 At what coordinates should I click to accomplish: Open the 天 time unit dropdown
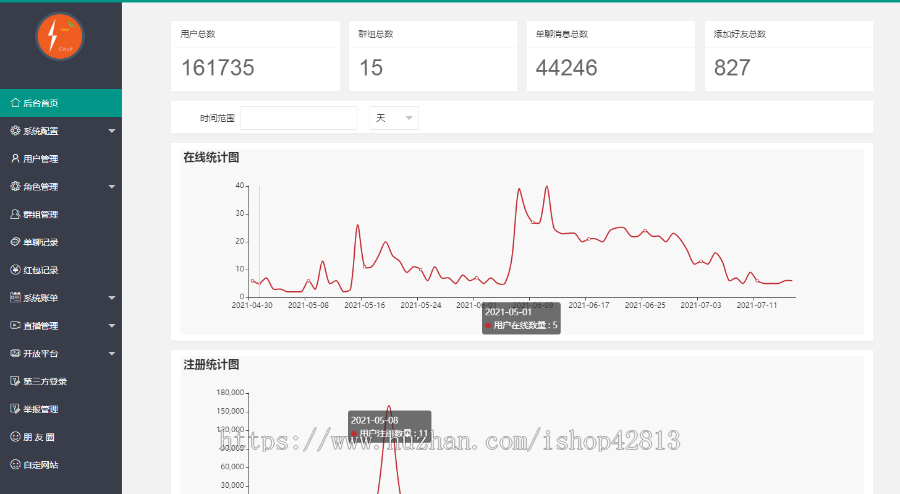(x=394, y=118)
